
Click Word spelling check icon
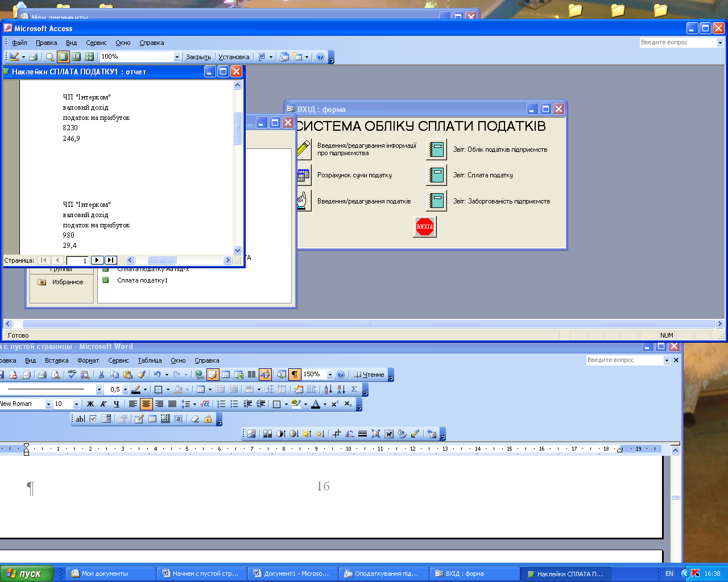click(72, 375)
